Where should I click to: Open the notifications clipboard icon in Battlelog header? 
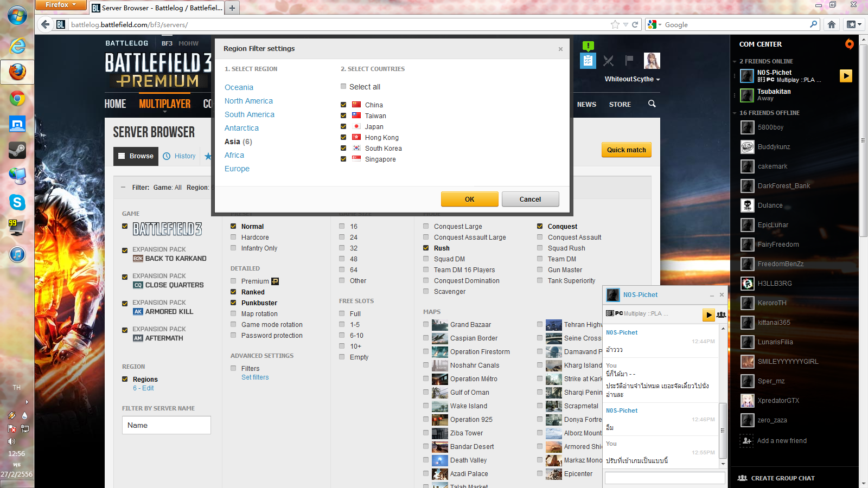coord(588,60)
